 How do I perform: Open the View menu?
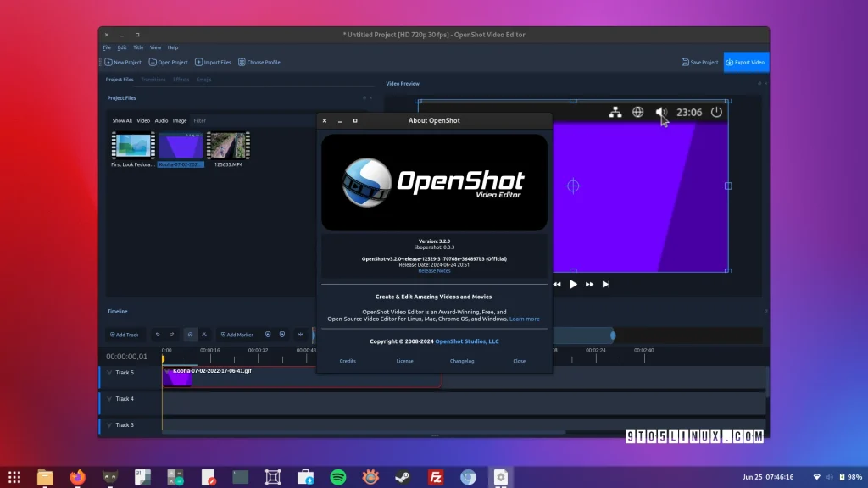(156, 47)
